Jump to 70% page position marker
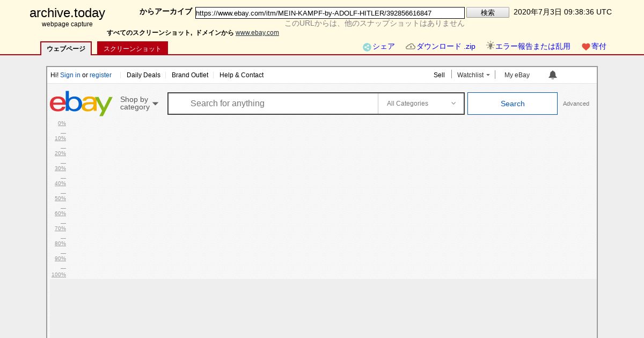This screenshot has width=644, height=338. pyautogui.click(x=60, y=229)
